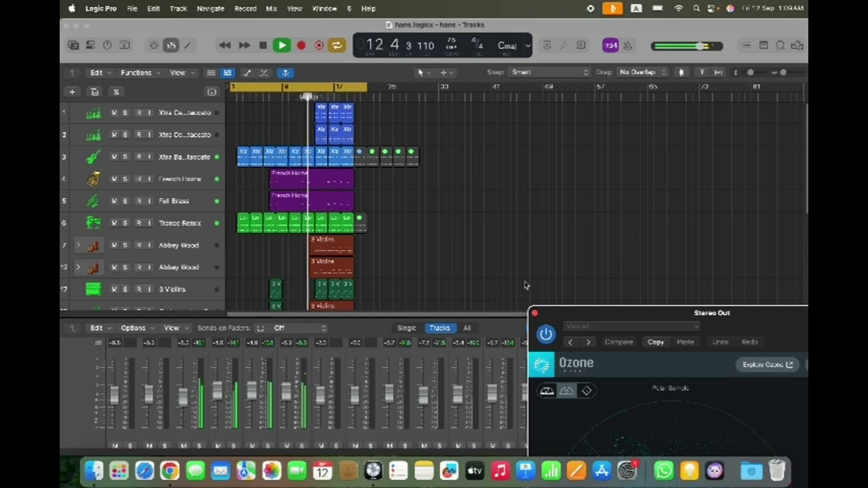Viewport: 868px width, 488px height.
Task: Select the mixer Tracks tab
Action: tap(439, 328)
